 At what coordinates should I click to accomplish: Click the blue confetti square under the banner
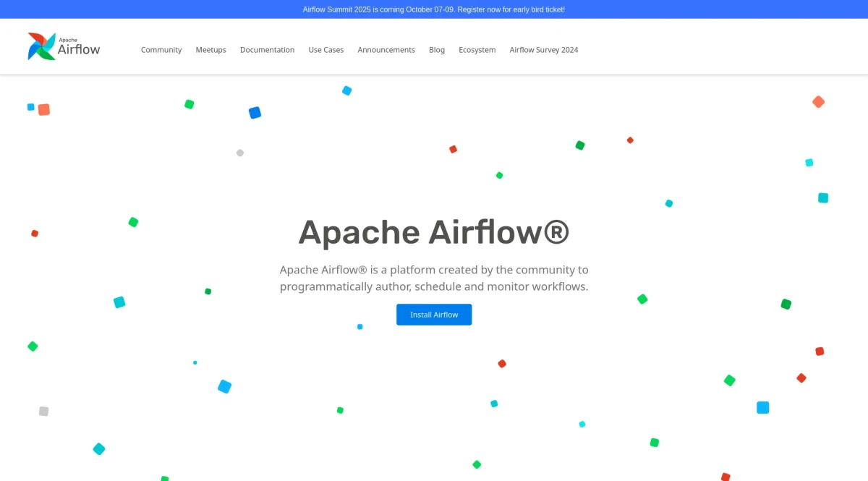pyautogui.click(x=255, y=112)
